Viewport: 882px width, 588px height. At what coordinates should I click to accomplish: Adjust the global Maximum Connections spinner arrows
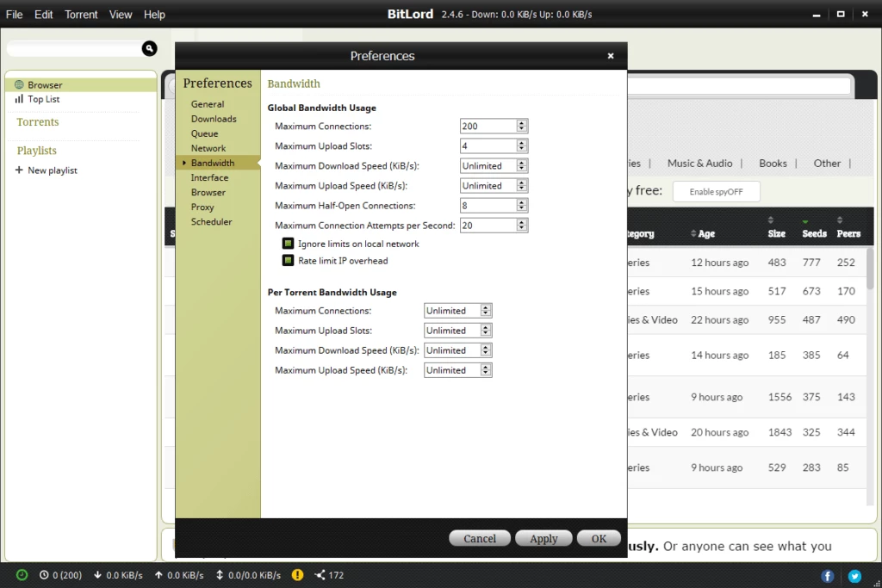[522, 127]
